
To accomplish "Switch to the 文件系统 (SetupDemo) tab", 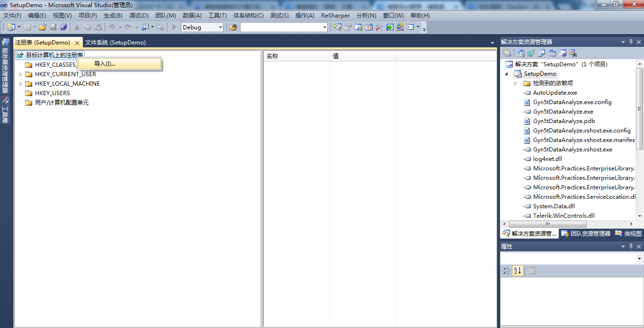I will [x=116, y=43].
